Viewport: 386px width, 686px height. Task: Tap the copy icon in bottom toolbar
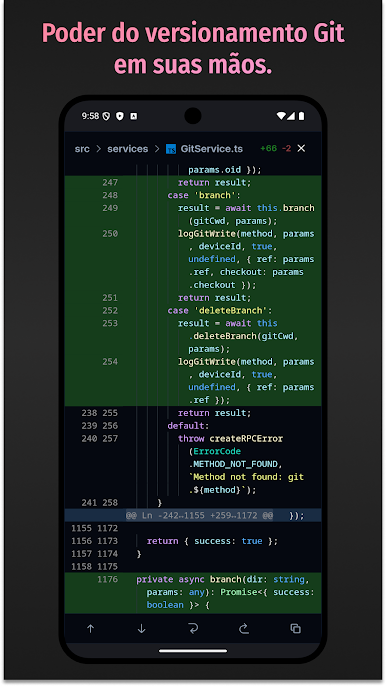[x=295, y=629]
